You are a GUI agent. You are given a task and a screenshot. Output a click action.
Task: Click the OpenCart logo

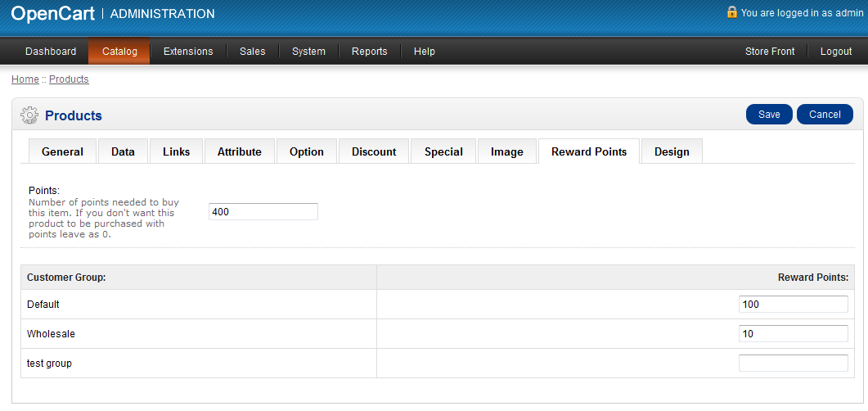52,13
